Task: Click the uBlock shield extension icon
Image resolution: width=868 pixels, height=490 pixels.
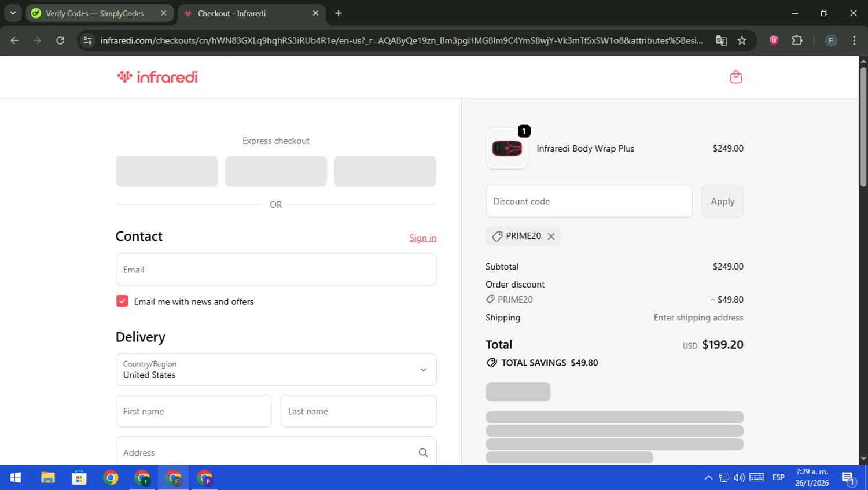Action: tap(774, 40)
